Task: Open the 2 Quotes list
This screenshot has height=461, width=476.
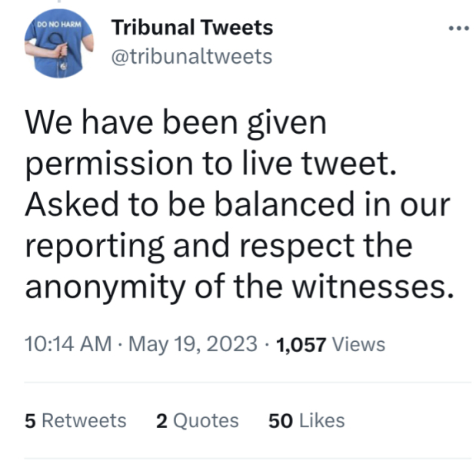Action: [197, 420]
